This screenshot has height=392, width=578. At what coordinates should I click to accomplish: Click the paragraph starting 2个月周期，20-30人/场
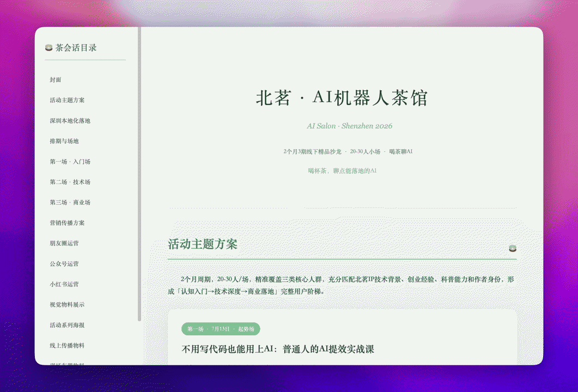[x=341, y=285]
